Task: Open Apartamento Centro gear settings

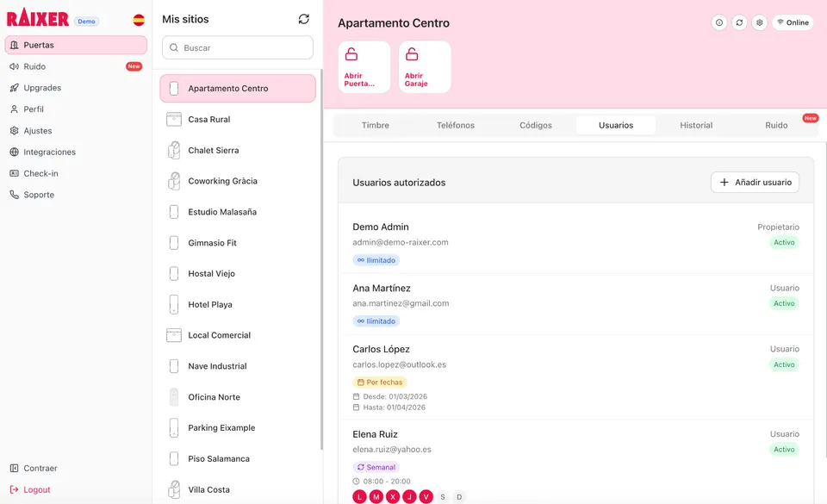Action: point(759,22)
